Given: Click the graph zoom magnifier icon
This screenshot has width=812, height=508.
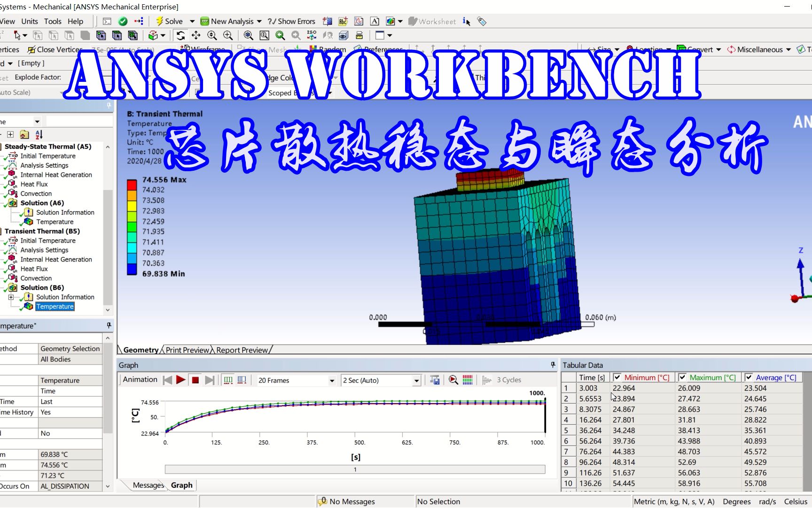Looking at the screenshot, I should click(x=453, y=380).
